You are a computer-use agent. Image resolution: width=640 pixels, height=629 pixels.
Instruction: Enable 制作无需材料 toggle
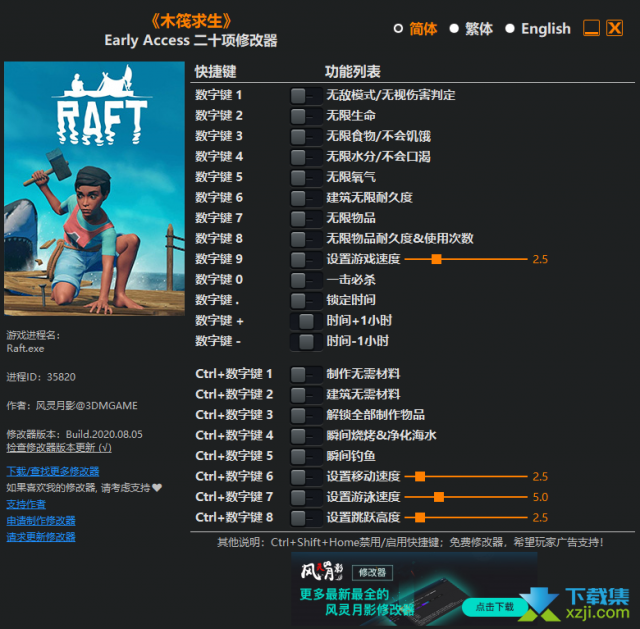[306, 374]
